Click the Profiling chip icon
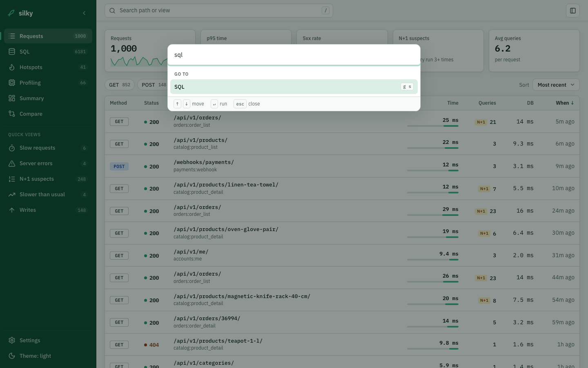The width and height of the screenshot is (588, 368). [12, 83]
